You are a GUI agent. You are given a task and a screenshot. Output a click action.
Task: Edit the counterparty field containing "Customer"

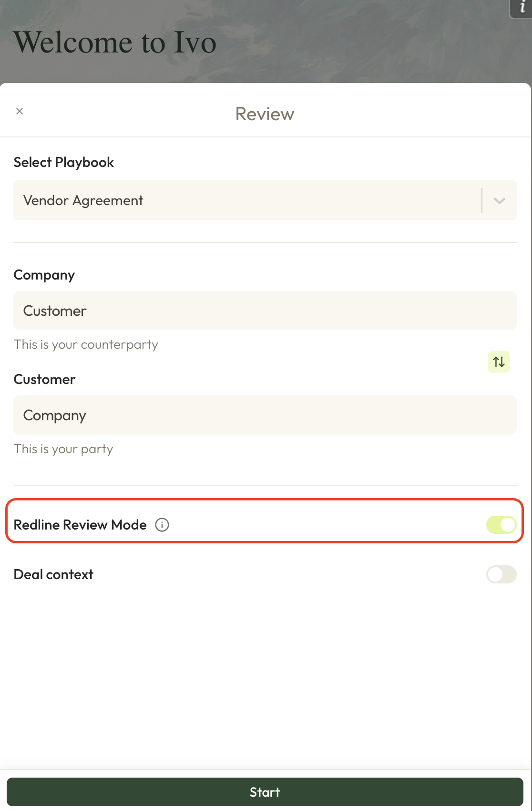(x=265, y=311)
